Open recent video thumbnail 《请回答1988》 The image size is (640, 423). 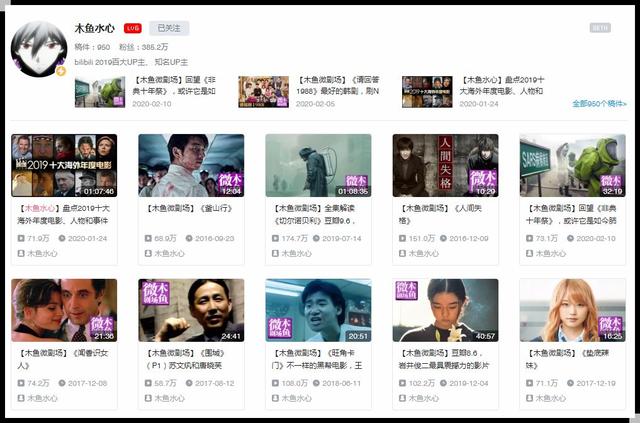tap(264, 92)
